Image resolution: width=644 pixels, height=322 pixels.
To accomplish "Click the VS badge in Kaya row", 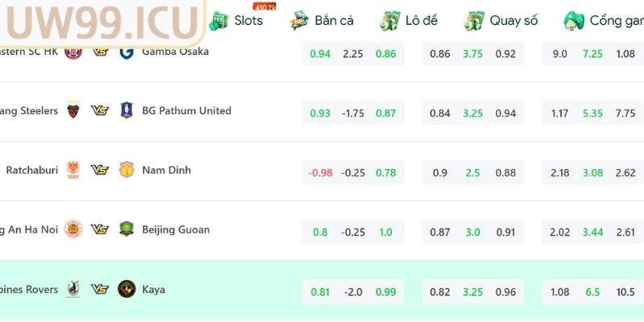I will pyautogui.click(x=100, y=289).
